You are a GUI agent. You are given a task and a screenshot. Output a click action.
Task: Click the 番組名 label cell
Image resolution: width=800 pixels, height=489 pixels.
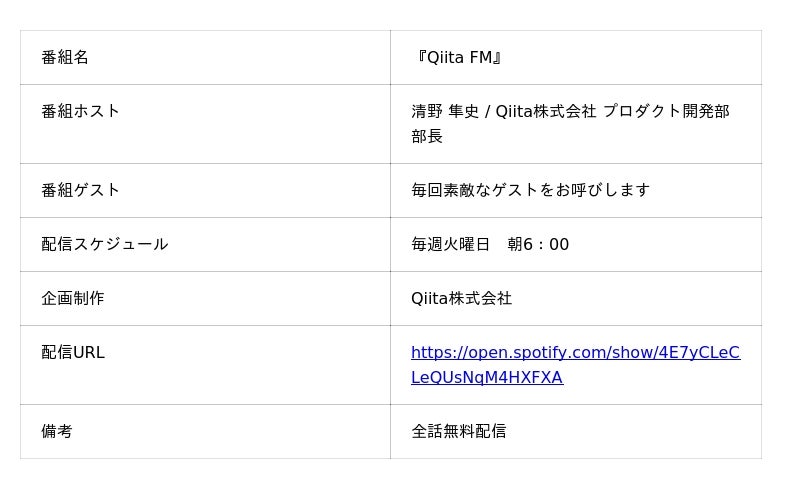click(65, 58)
